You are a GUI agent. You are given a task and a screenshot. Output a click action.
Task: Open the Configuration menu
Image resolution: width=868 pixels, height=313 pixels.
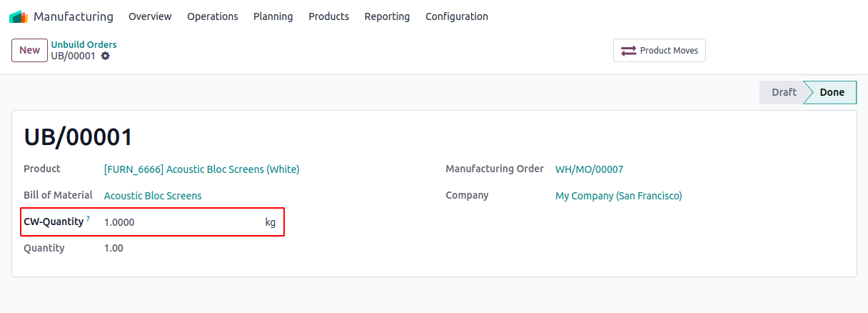pos(456,16)
